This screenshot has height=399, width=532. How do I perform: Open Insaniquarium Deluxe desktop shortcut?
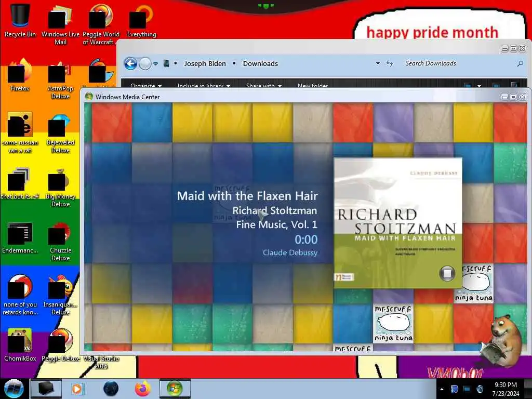coord(60,295)
